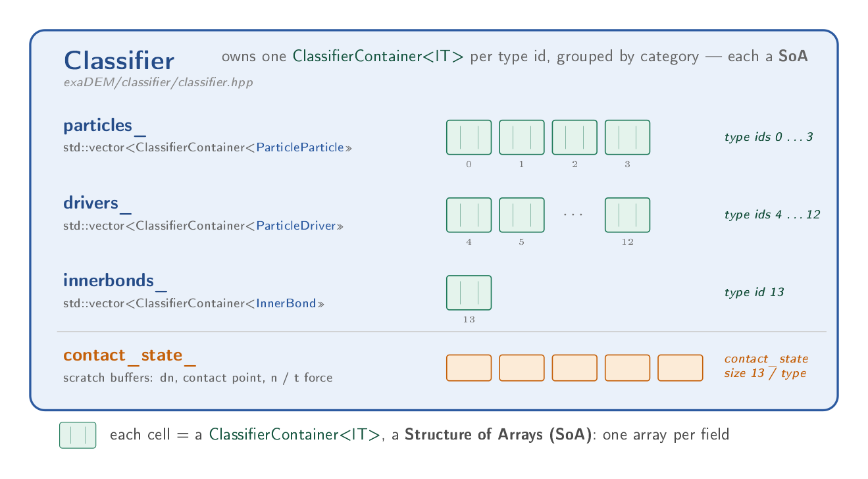
Task: Click the innerbonds cell labeled 13
Action: (x=469, y=293)
